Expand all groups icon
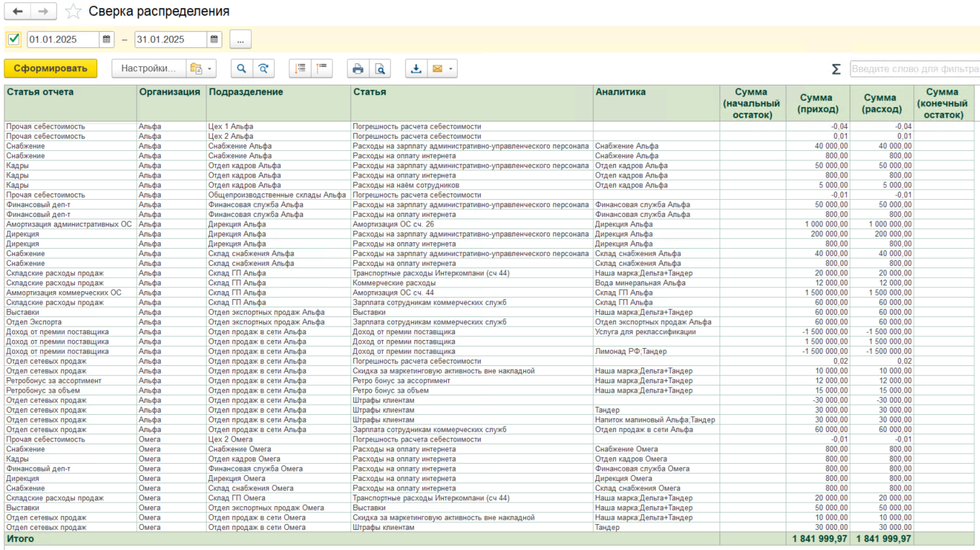Screen dimensions: 980x550 point(300,68)
